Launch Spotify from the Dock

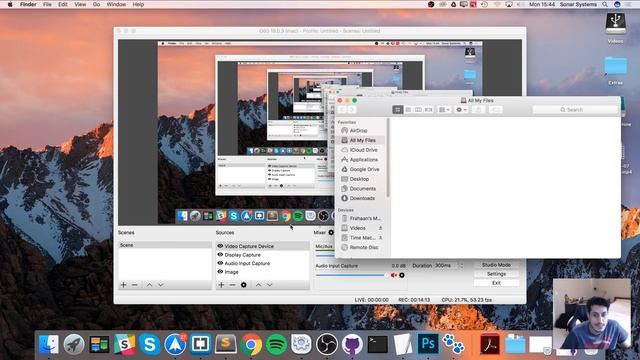[x=276, y=344]
